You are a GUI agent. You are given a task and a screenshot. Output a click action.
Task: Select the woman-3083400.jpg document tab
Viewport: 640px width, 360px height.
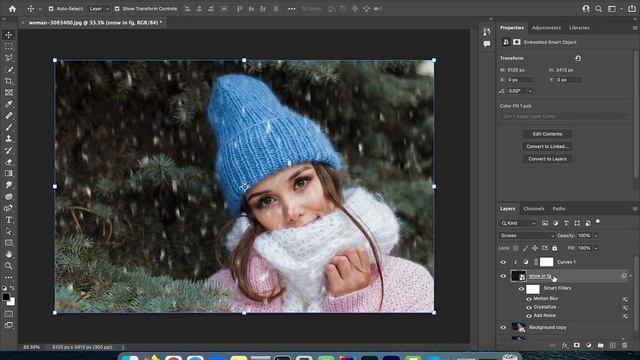[x=95, y=23]
